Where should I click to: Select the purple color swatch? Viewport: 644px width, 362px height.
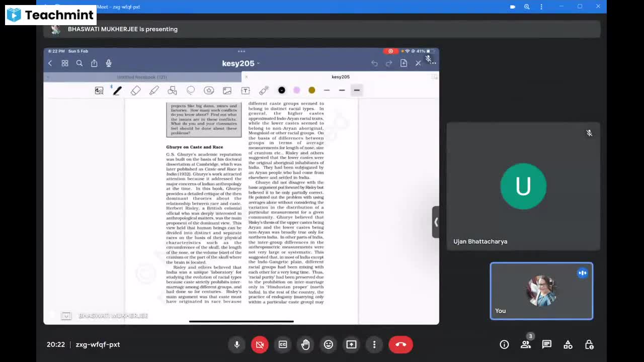tap(296, 90)
